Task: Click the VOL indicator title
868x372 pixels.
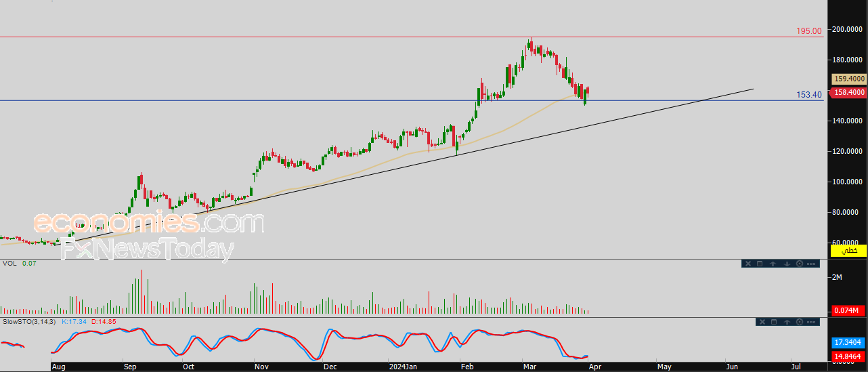Action: click(x=9, y=263)
